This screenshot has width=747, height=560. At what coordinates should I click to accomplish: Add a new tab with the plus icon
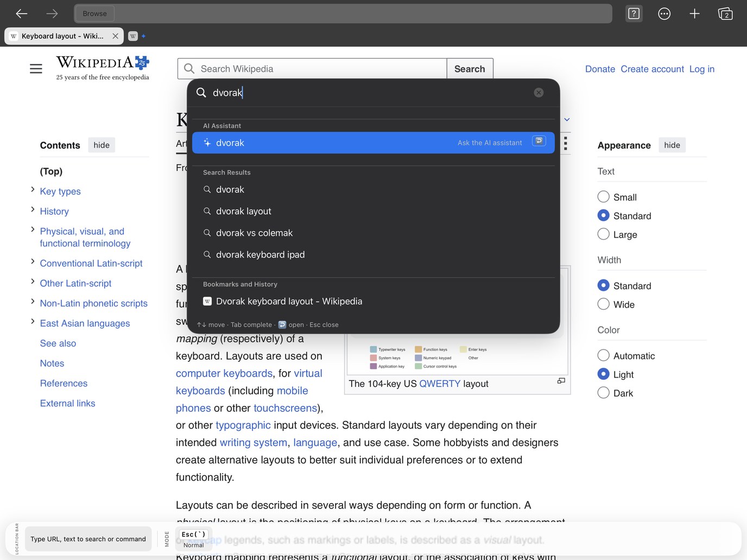pos(694,14)
